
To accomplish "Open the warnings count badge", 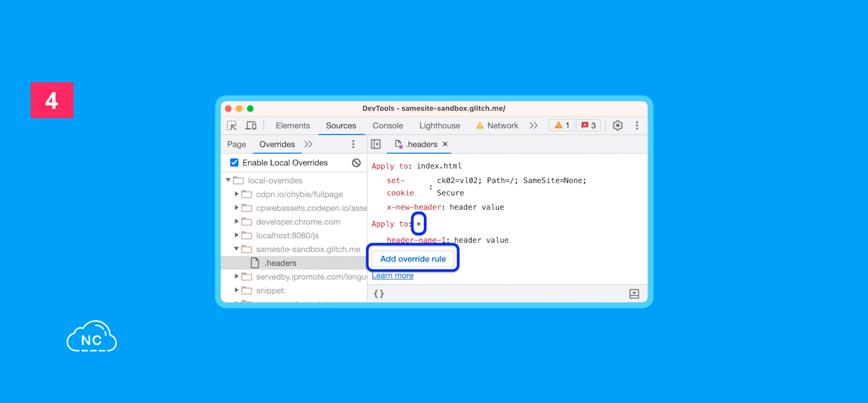I will (x=561, y=126).
